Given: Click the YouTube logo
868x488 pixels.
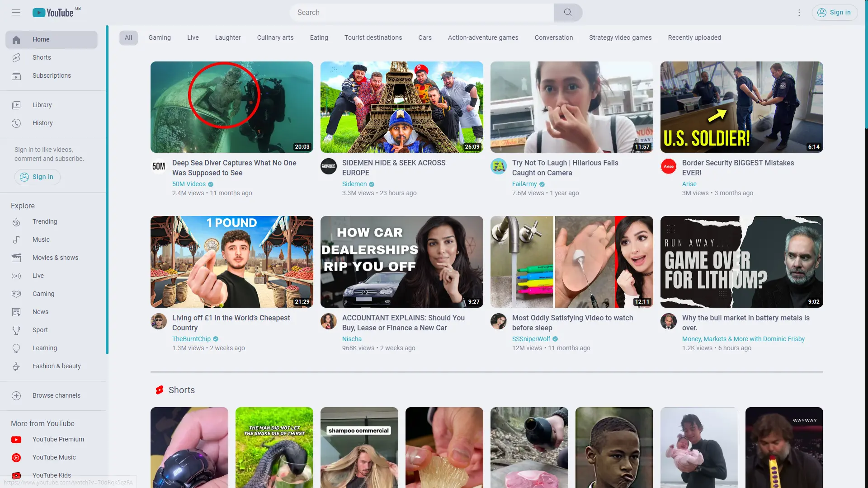Looking at the screenshot, I should click(53, 13).
